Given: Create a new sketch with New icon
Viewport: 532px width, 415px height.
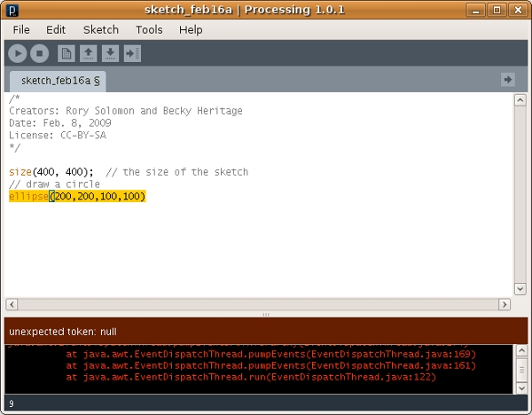Looking at the screenshot, I should pyautogui.click(x=66, y=54).
